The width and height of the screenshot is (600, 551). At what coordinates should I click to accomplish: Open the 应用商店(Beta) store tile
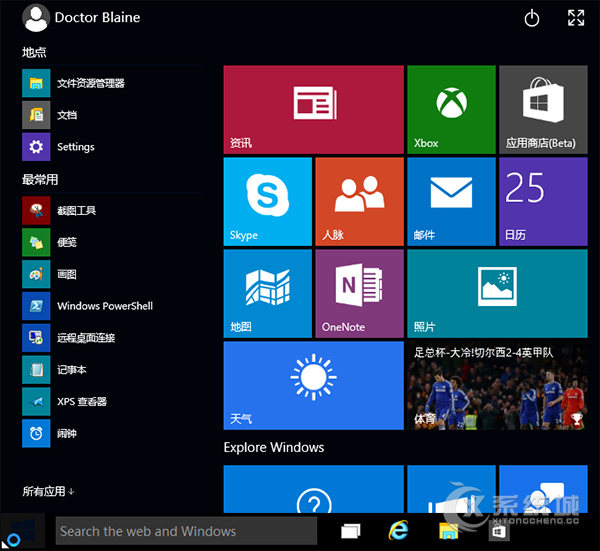pyautogui.click(x=543, y=110)
